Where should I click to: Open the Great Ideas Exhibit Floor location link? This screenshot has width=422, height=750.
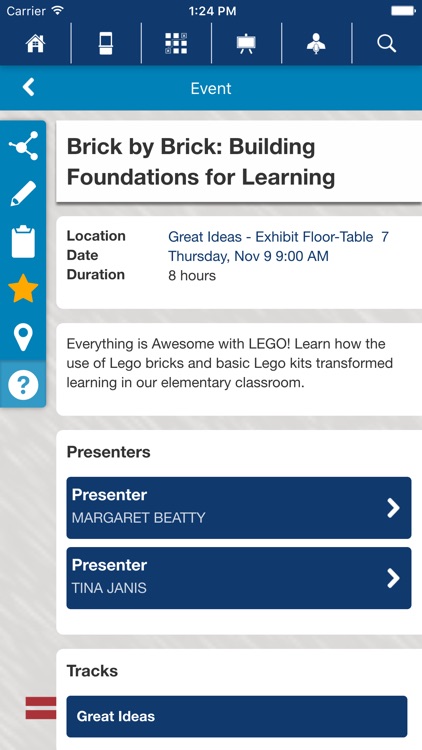[278, 237]
